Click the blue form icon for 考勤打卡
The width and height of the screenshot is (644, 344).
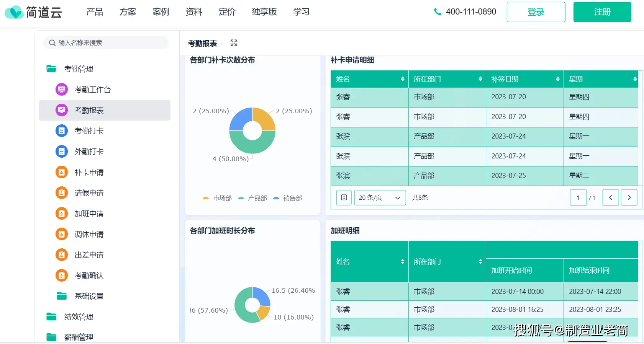(x=62, y=131)
